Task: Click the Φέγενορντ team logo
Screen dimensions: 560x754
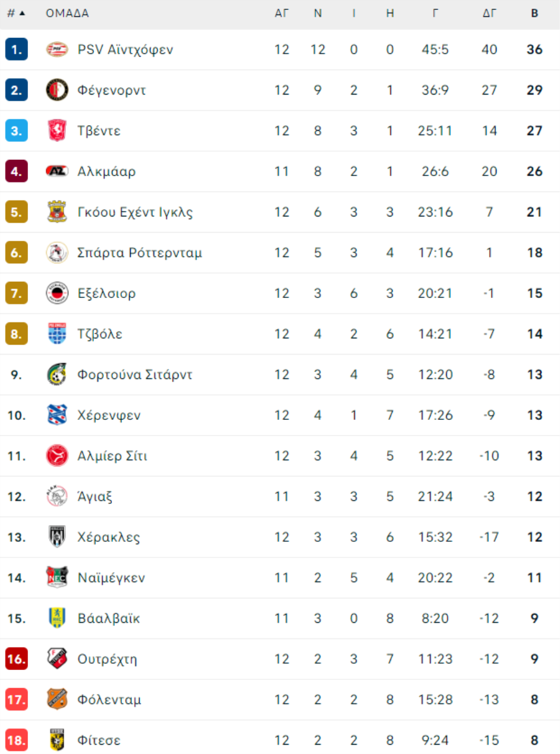Action: click(x=57, y=90)
